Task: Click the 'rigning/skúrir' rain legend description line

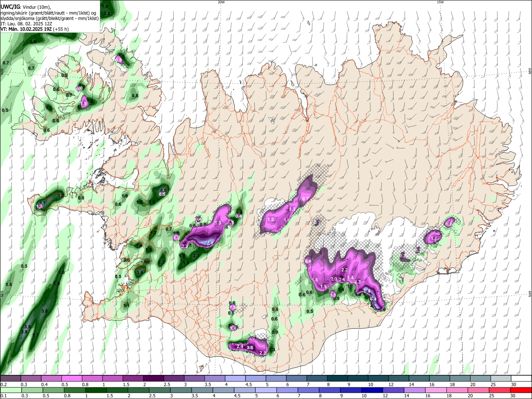Action: tap(48, 12)
